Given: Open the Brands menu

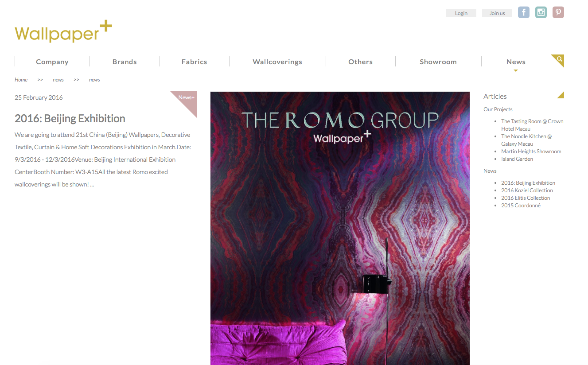Looking at the screenshot, I should click(x=125, y=62).
